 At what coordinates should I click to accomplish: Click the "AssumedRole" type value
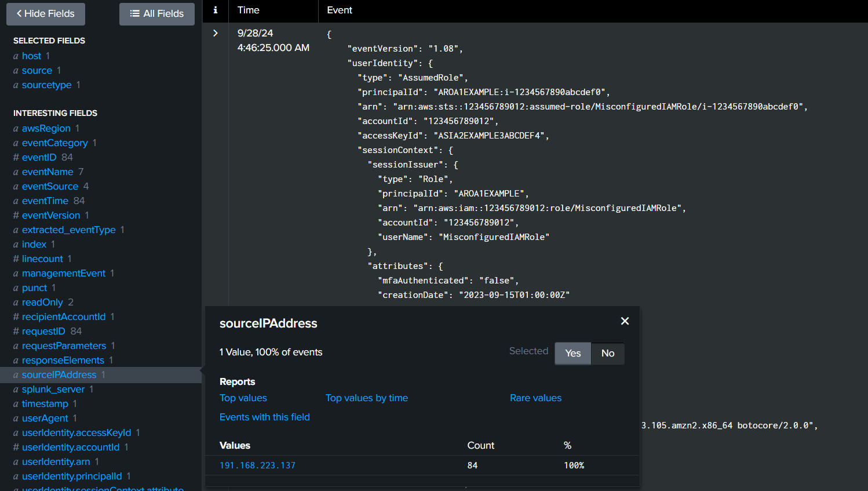point(431,78)
